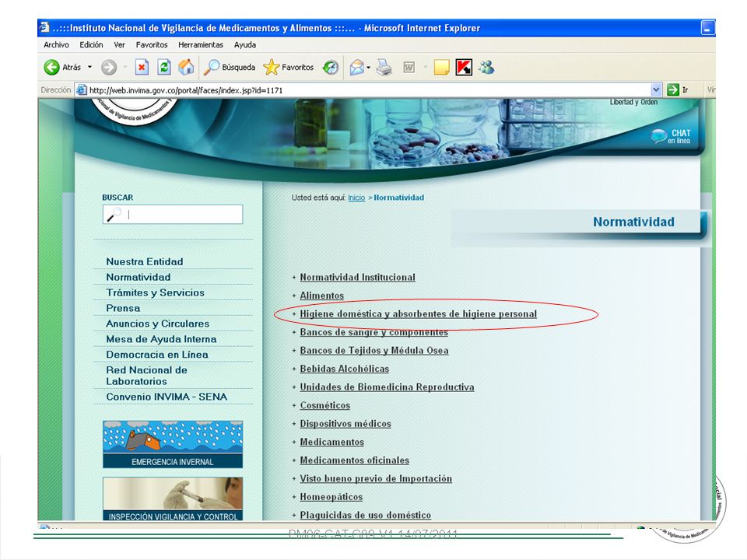Click the Stop loading red X icon
This screenshot has width=747, height=560.
pyautogui.click(x=142, y=67)
